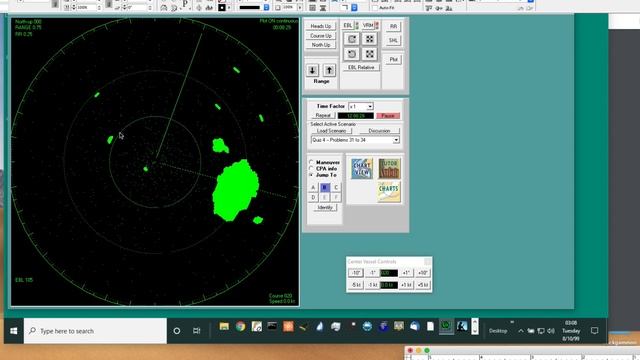The width and height of the screenshot is (640, 360).
Task: Open the Discussion button
Action: (379, 131)
